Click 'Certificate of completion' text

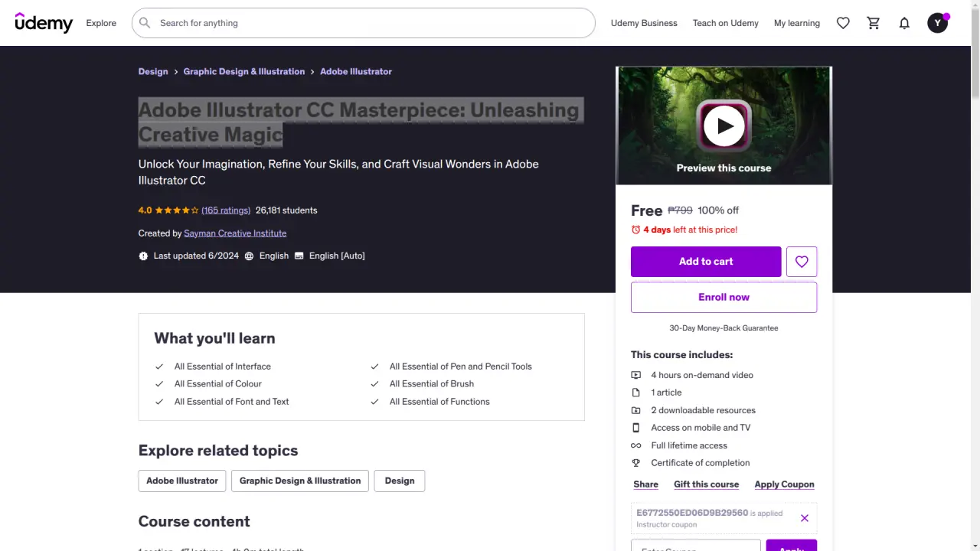pos(701,463)
